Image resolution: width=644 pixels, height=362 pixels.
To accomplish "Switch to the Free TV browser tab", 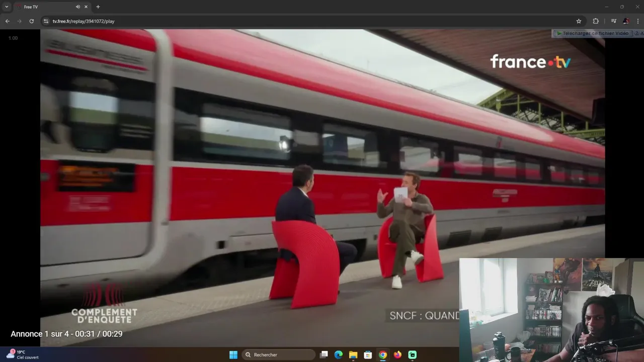I will tap(52, 7).
